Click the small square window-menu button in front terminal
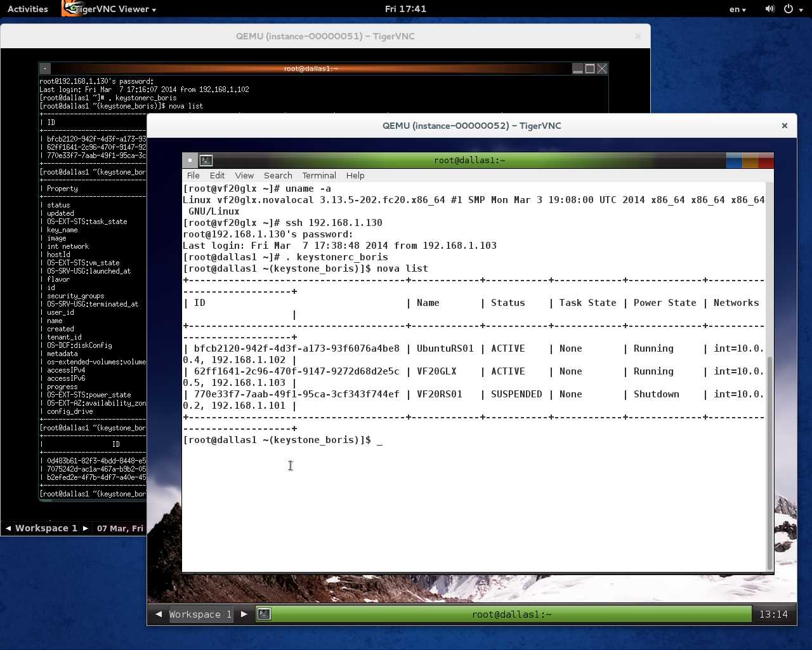 pyautogui.click(x=190, y=160)
